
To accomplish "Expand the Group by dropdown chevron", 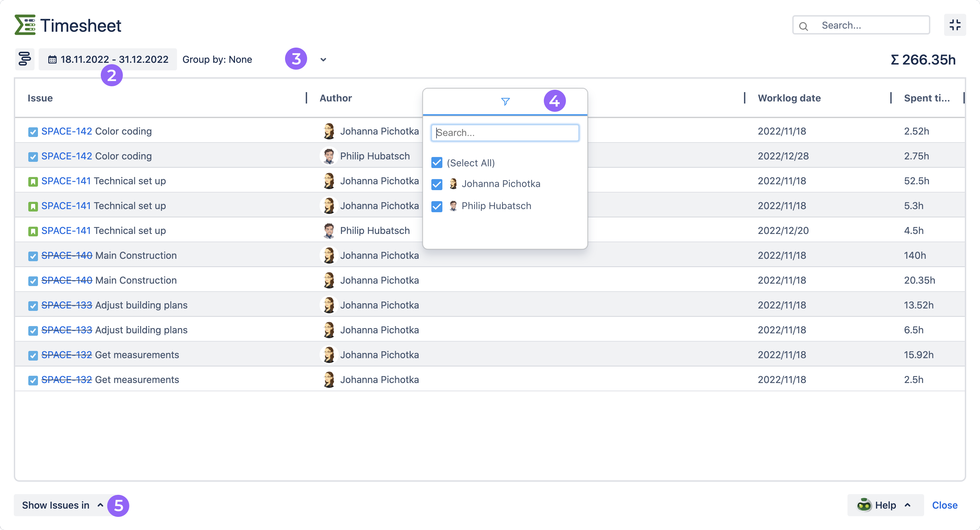I will (x=323, y=60).
